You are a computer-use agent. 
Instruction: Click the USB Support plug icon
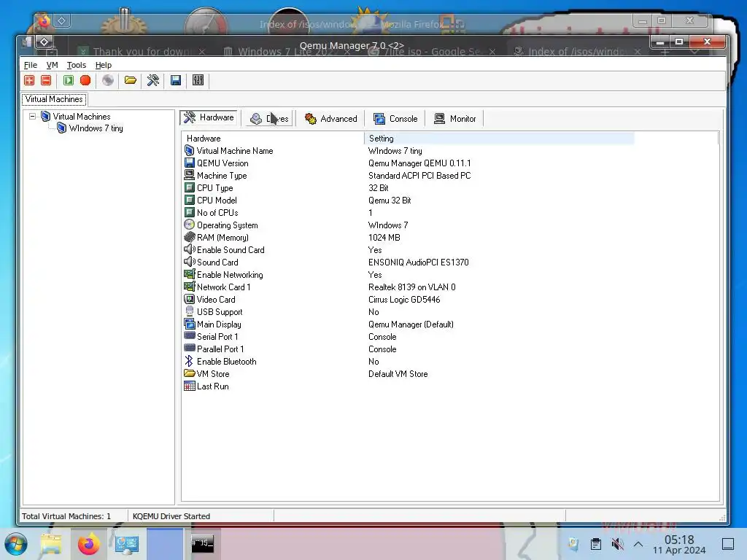coord(189,311)
